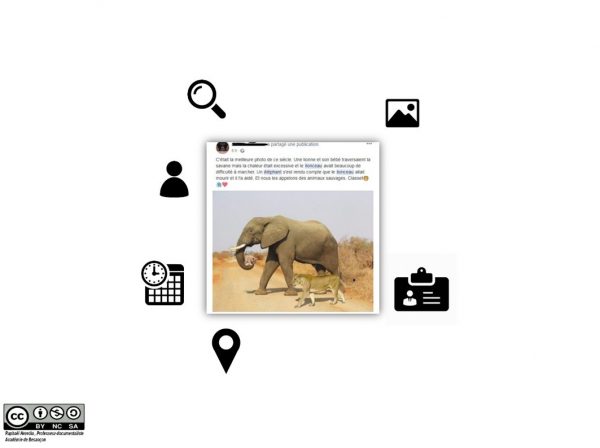Click the location pin marker icon
This screenshot has height=448, width=600.
click(226, 350)
